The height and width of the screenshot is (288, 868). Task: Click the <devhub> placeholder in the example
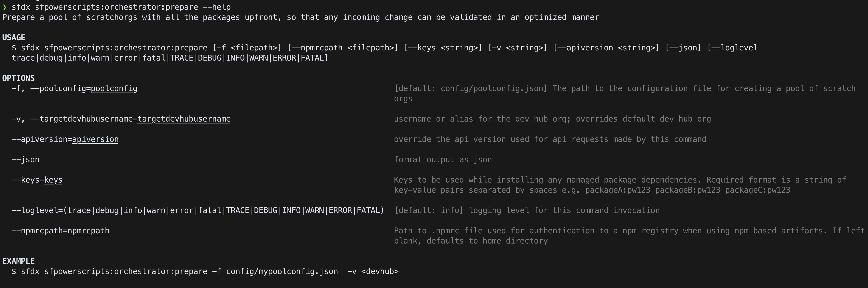pyautogui.click(x=380, y=271)
